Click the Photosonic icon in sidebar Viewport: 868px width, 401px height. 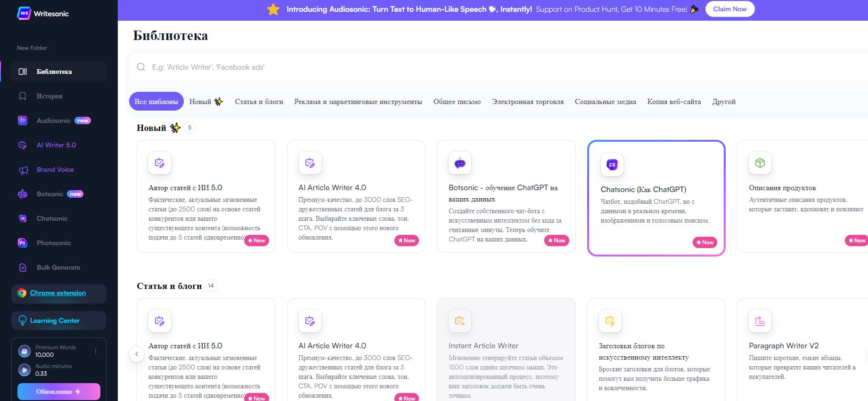pyautogui.click(x=23, y=243)
